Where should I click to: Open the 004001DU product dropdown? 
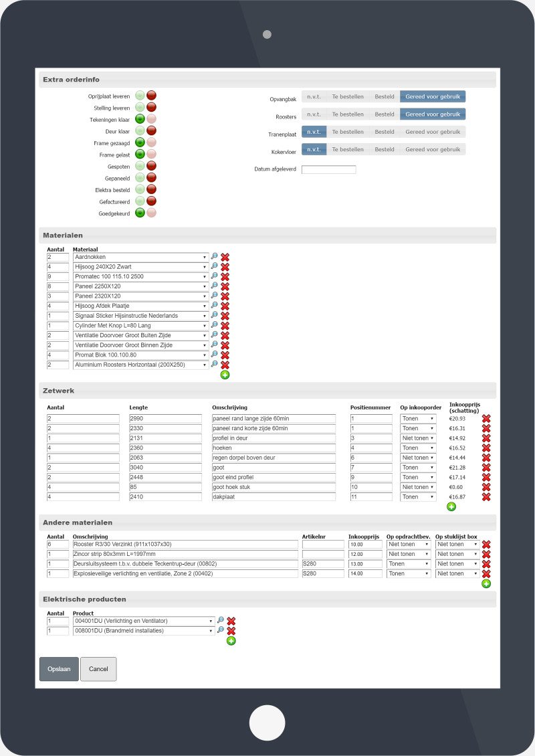(144, 621)
